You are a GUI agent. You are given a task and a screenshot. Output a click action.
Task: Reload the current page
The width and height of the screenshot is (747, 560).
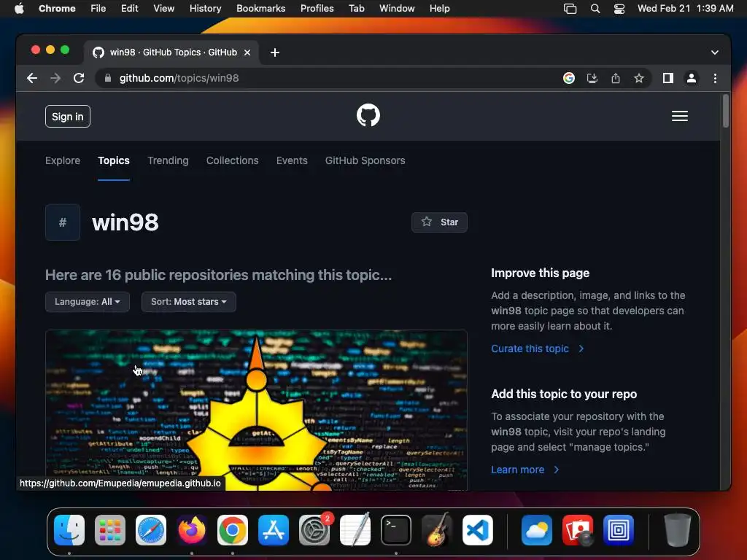click(x=79, y=78)
